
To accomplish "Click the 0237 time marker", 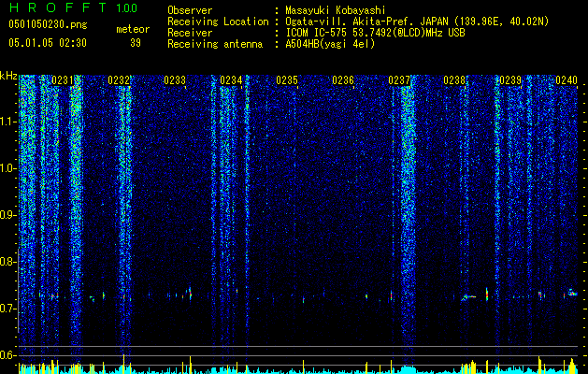I will click(x=399, y=80).
